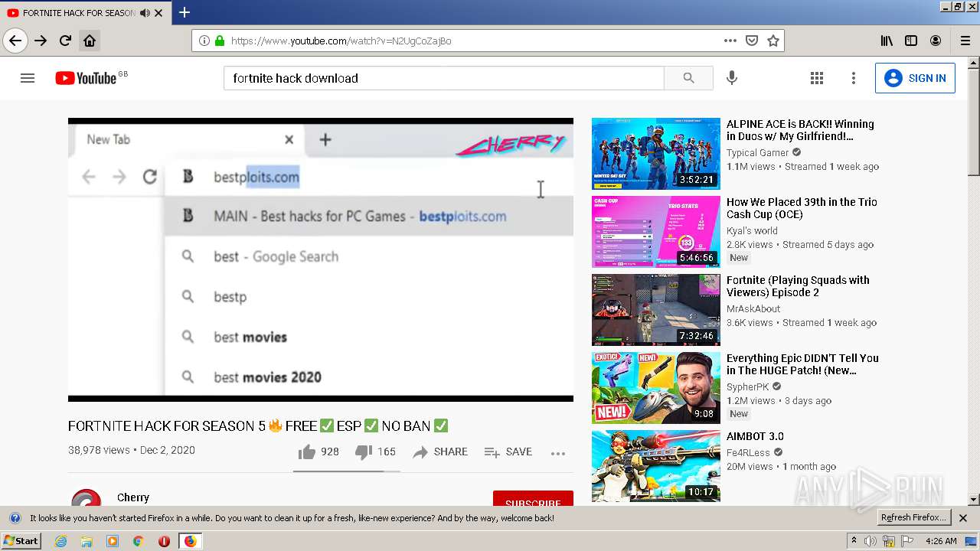Viewport: 980px width, 551px height.
Task: Open Cherry channel avatar
Action: click(x=86, y=499)
